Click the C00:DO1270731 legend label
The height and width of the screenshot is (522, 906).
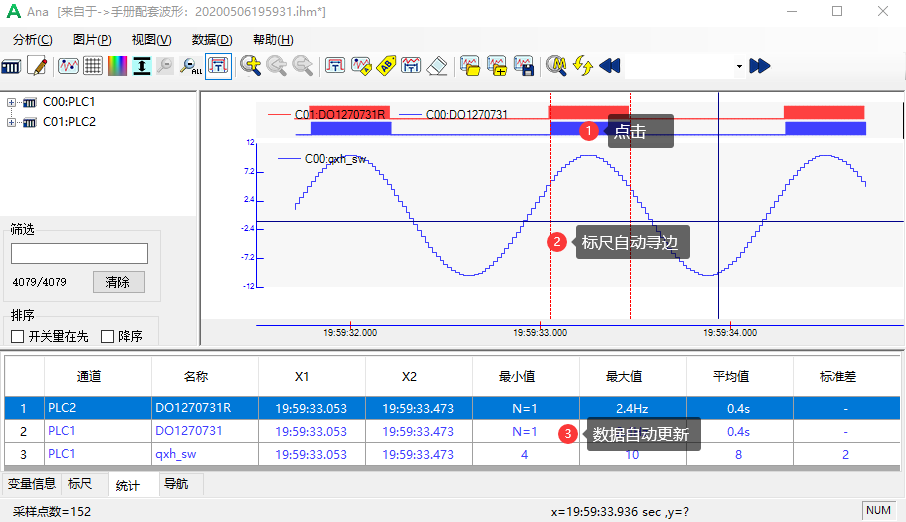point(467,114)
